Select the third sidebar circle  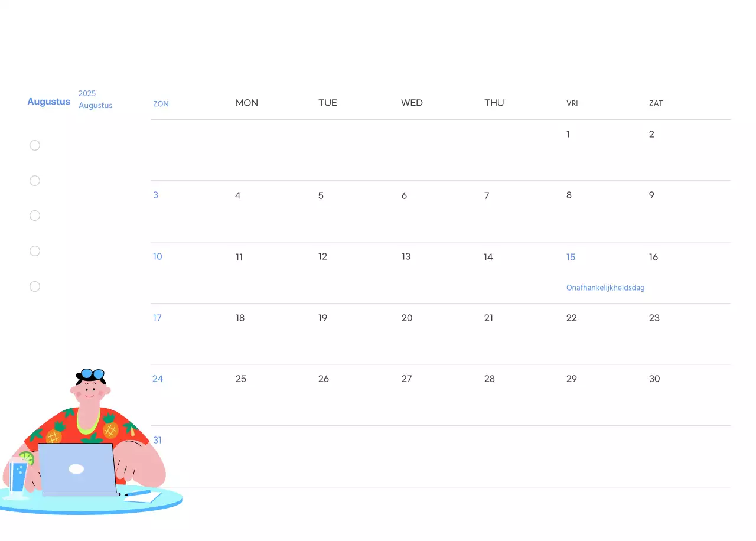[34, 215]
